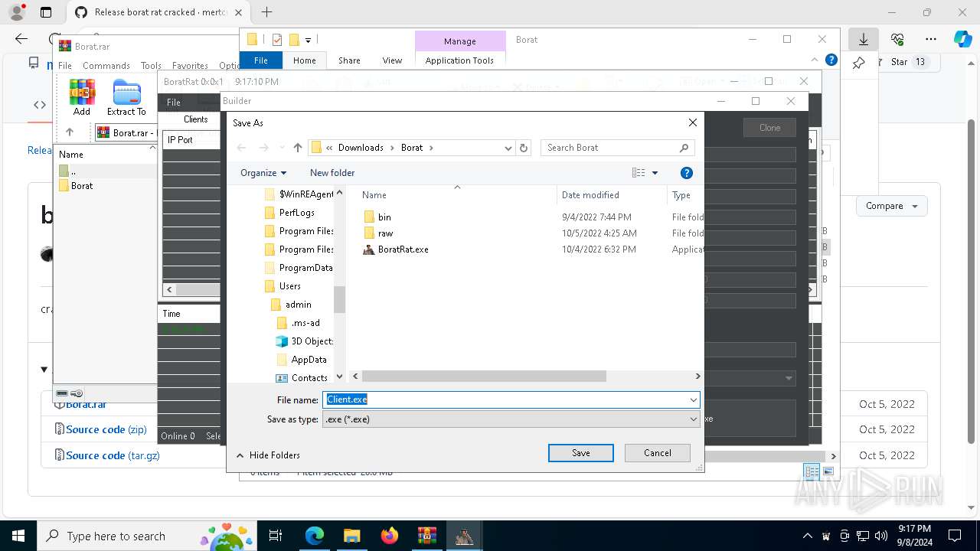
Task: Expand the File name dropdown arrow
Action: tap(693, 399)
